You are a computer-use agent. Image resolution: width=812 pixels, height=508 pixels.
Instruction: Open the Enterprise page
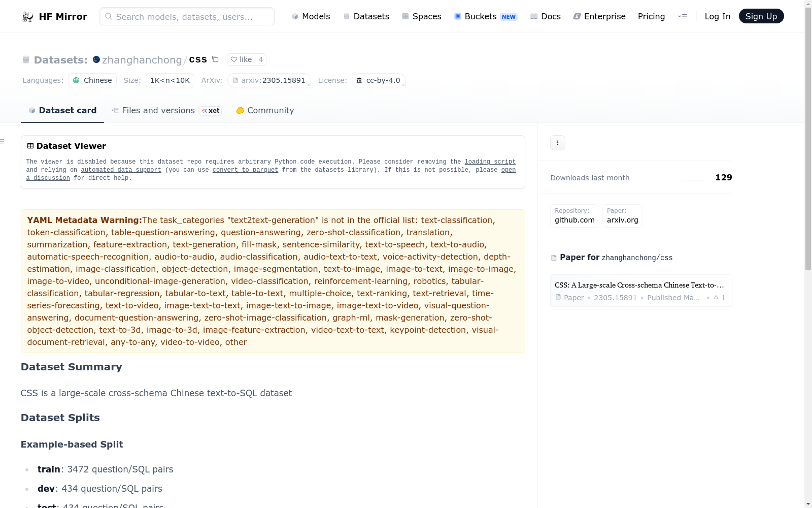pyautogui.click(x=599, y=16)
